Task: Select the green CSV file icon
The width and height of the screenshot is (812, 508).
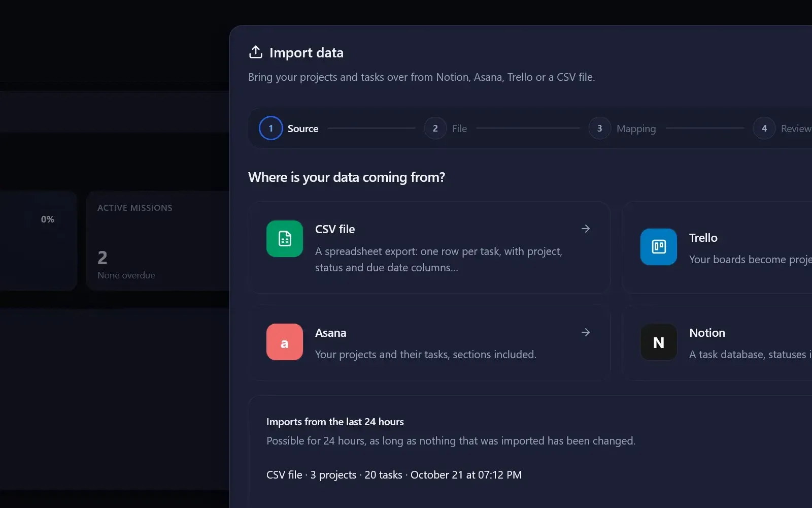Action: (x=285, y=239)
